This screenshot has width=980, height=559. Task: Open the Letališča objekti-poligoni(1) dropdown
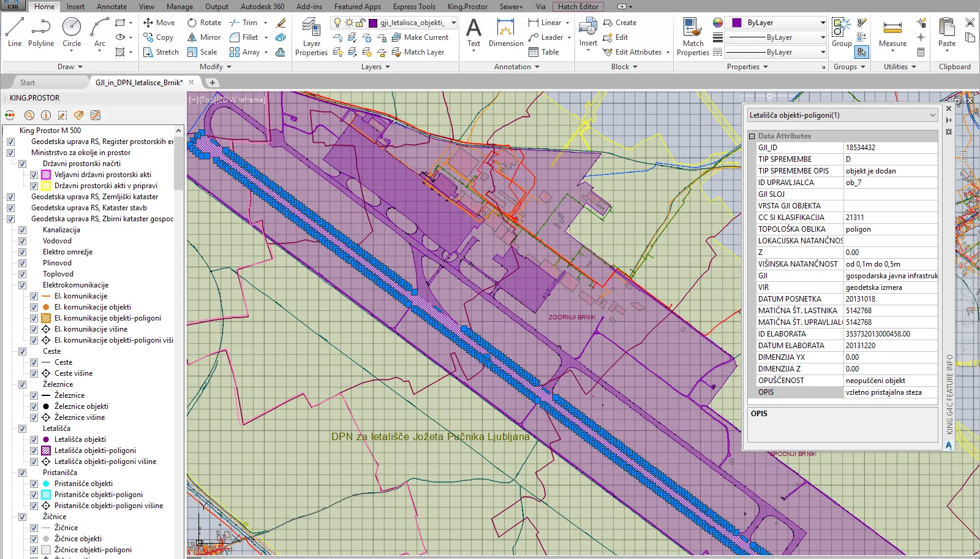point(932,115)
